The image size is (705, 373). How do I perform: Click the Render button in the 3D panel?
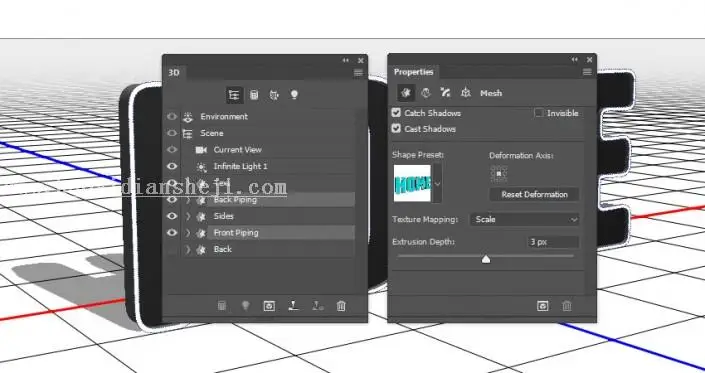coord(269,306)
